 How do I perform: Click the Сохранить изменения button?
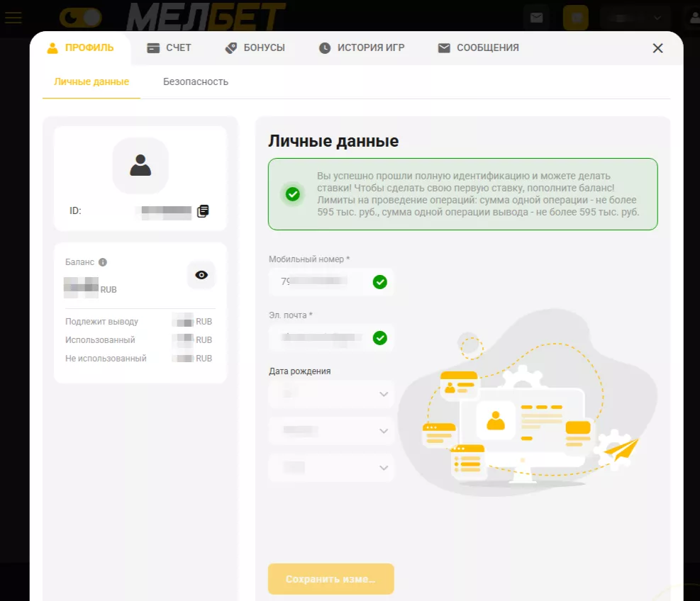point(330,579)
